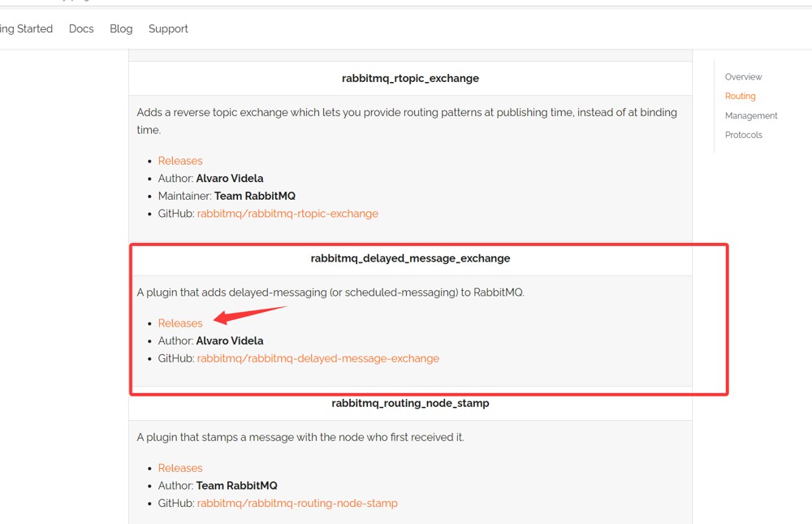Open the Getting Started nav link
The image size is (812, 524).
coord(27,29)
